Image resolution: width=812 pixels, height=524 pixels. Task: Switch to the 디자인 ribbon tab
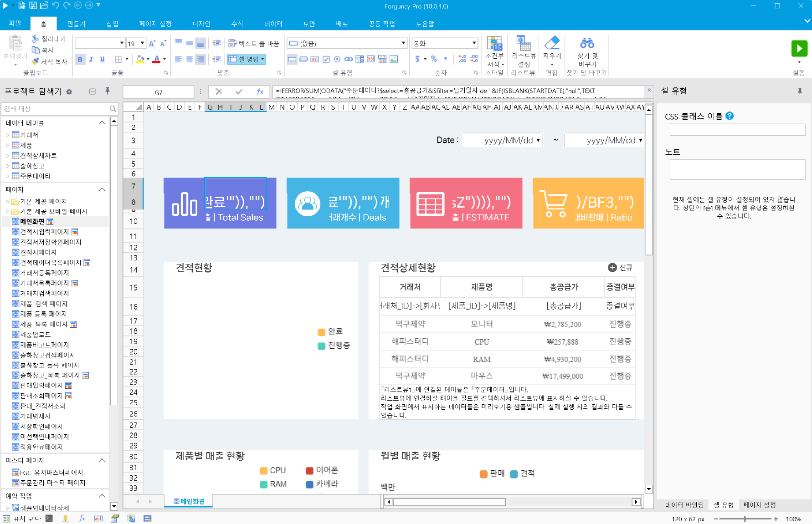201,24
